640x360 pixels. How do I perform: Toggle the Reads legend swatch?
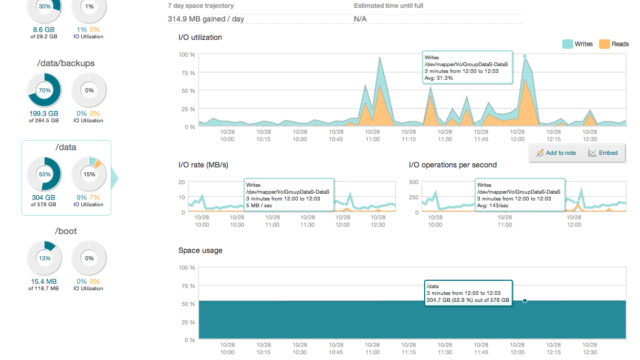pos(604,44)
